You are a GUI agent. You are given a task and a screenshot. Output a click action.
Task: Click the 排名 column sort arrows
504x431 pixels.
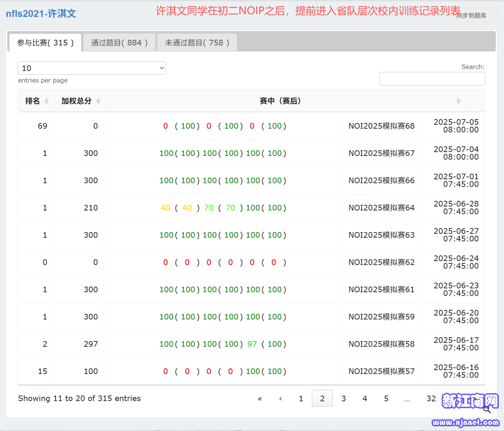[47, 101]
